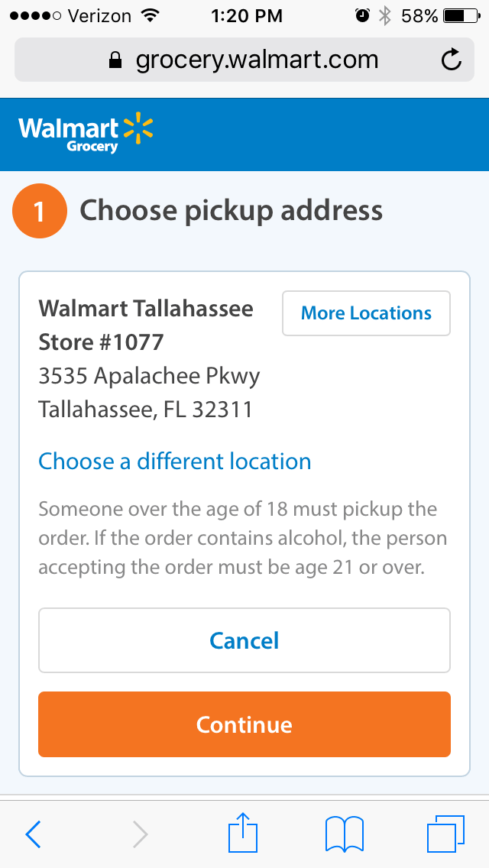
Task: Tap the Safari reload page icon
Action: click(452, 60)
